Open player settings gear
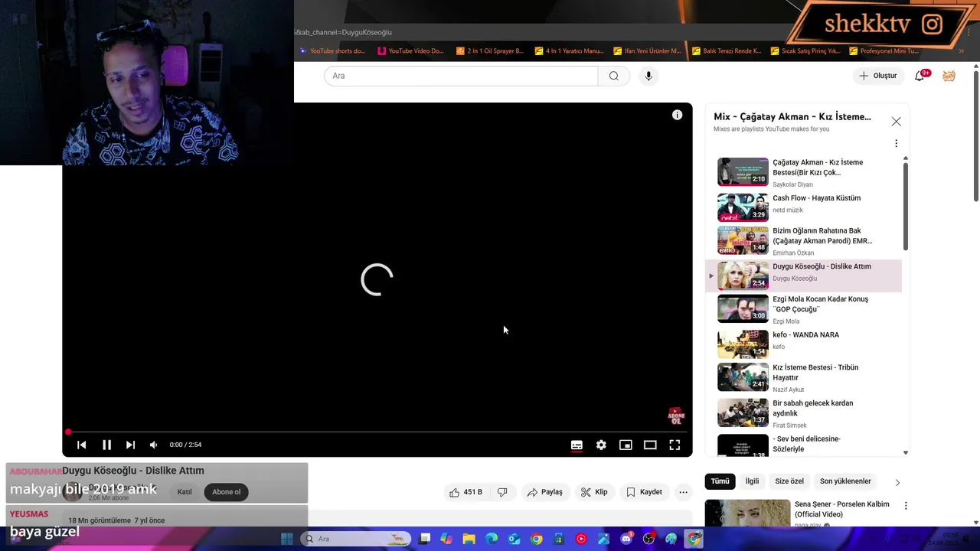Screen dimensions: 980x551 click(601, 445)
